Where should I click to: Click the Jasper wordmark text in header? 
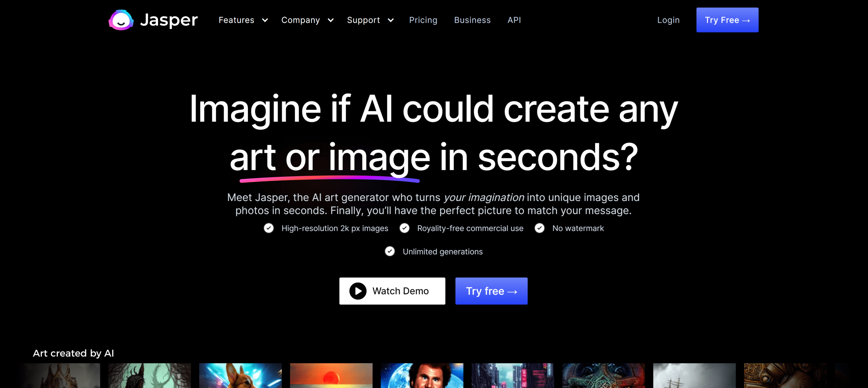click(169, 20)
